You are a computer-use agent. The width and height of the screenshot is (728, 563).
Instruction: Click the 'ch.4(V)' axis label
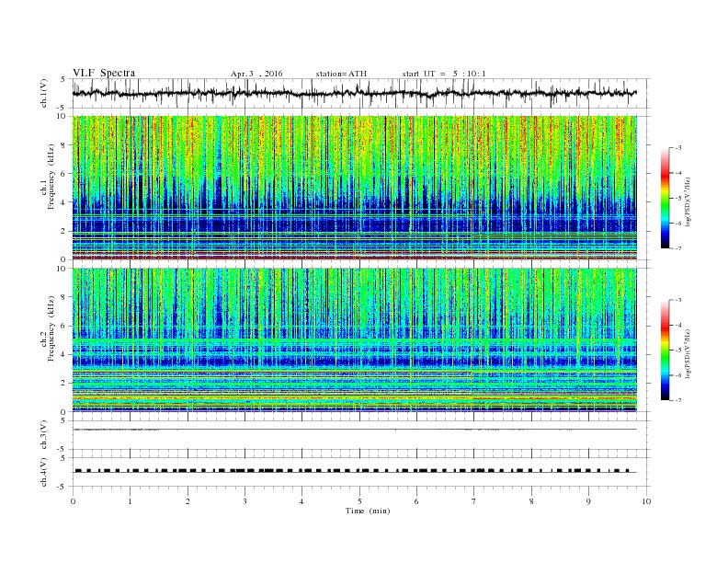tap(44, 473)
